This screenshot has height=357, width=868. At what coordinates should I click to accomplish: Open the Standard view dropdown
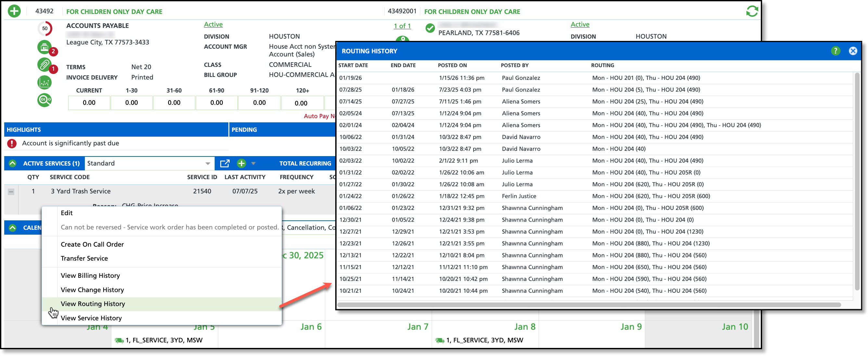(x=208, y=164)
